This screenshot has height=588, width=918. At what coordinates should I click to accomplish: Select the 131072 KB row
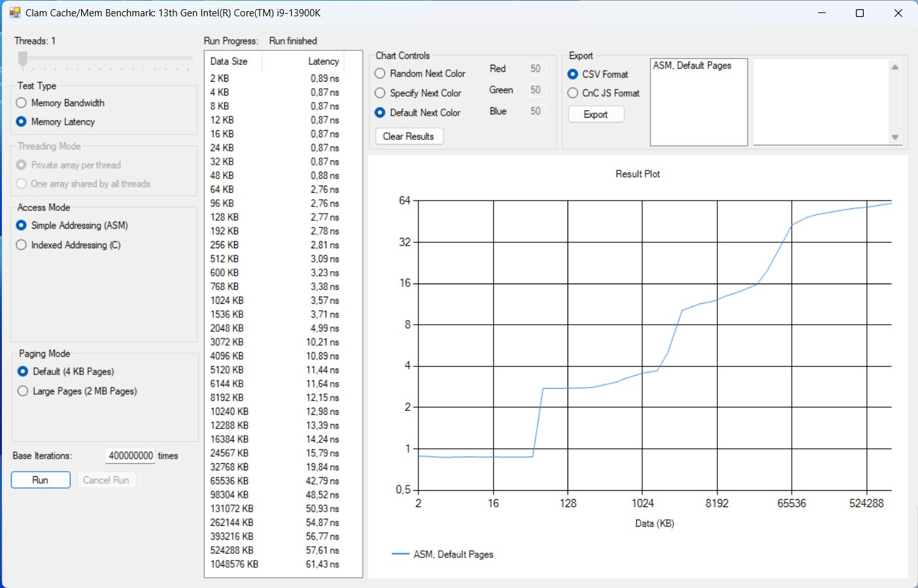[x=275, y=508]
